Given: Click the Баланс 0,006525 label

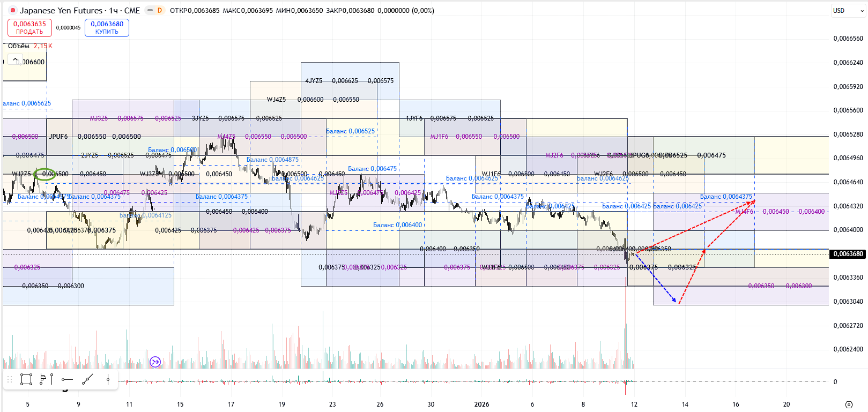Looking at the screenshot, I should pyautogui.click(x=350, y=131).
